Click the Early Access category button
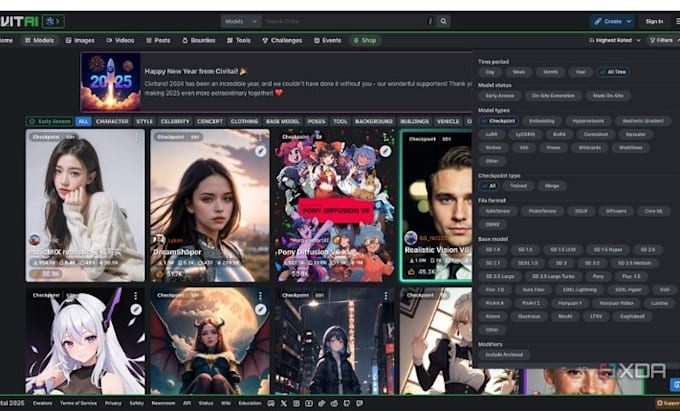Viewport: 680px width, 411px height. point(49,121)
